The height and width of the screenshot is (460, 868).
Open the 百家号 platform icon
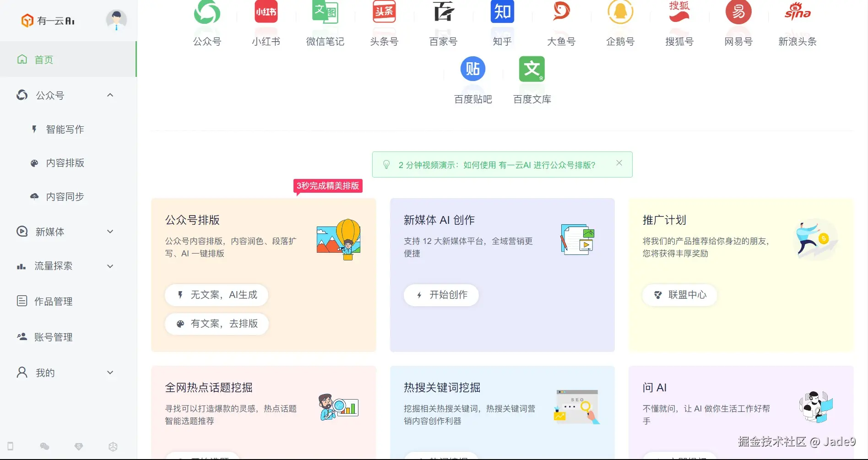[443, 11]
